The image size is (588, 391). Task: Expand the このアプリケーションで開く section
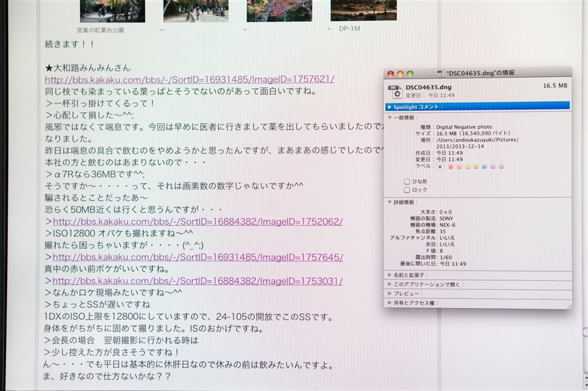(390, 284)
